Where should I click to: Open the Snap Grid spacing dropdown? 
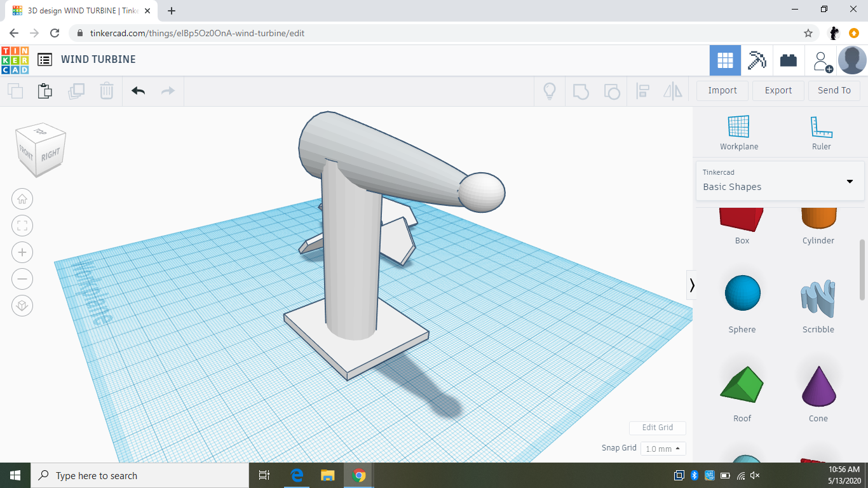[663, 448]
